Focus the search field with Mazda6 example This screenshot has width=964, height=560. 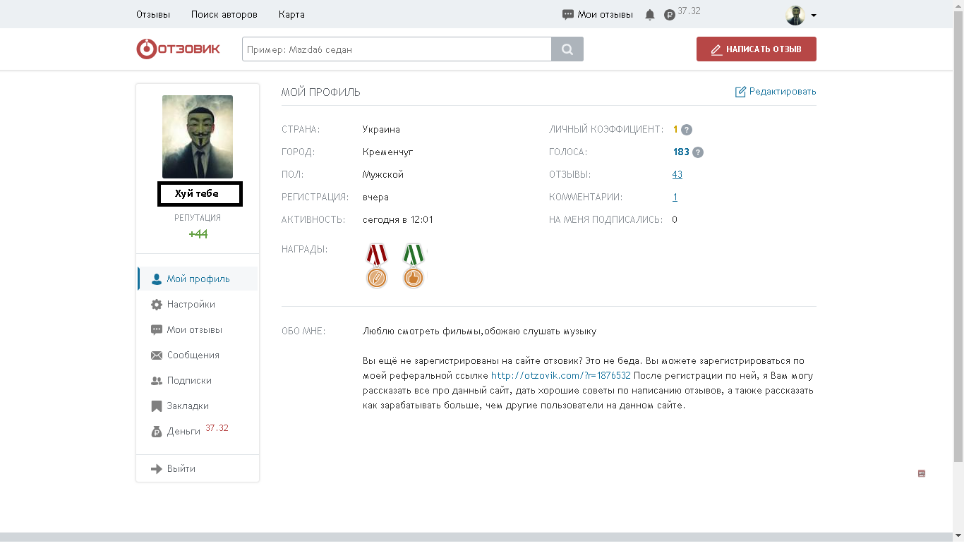tap(397, 49)
